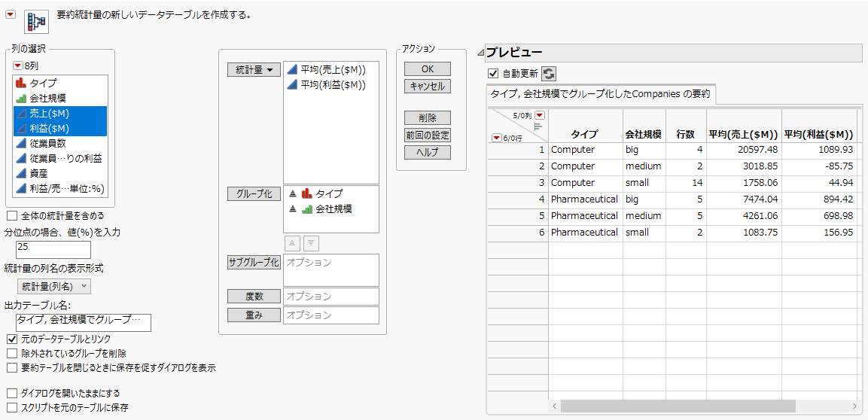The width and height of the screenshot is (868, 420).
Task: Open the rows red triangle menu in preview table
Action: (497, 138)
